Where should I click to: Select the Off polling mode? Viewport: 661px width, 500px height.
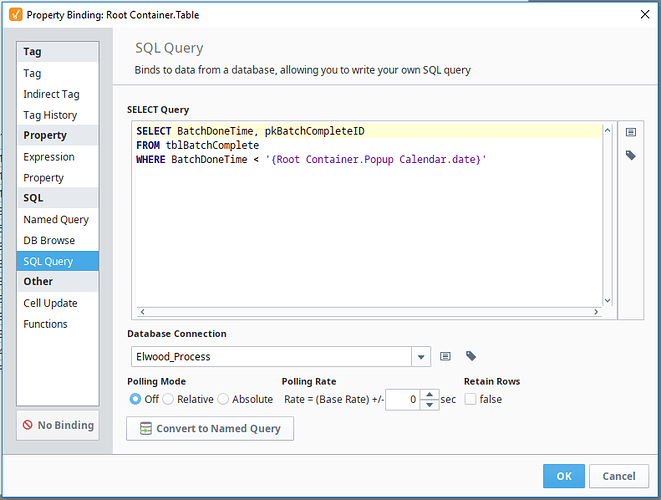click(x=135, y=399)
